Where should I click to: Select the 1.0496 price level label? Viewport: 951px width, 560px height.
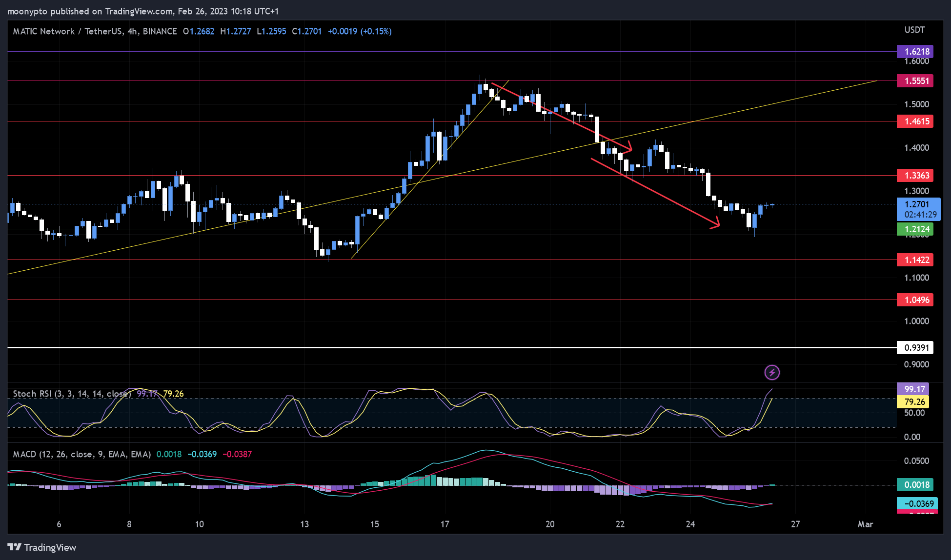point(915,300)
